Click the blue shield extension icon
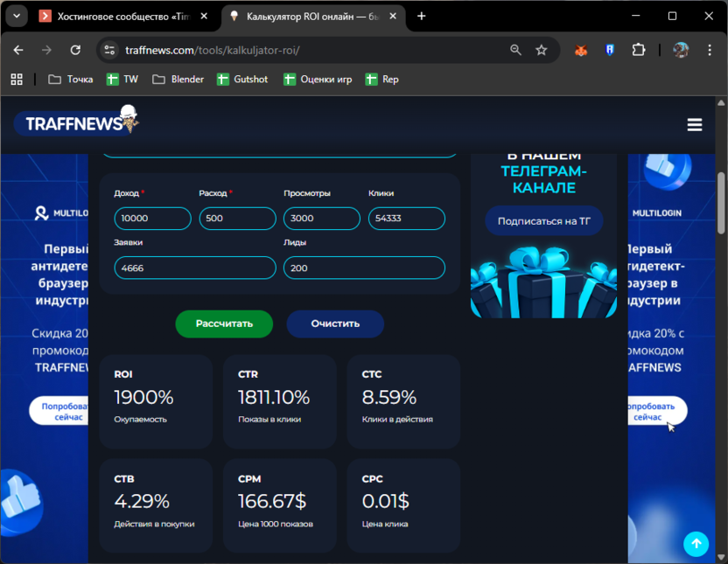The height and width of the screenshot is (564, 728). (609, 50)
